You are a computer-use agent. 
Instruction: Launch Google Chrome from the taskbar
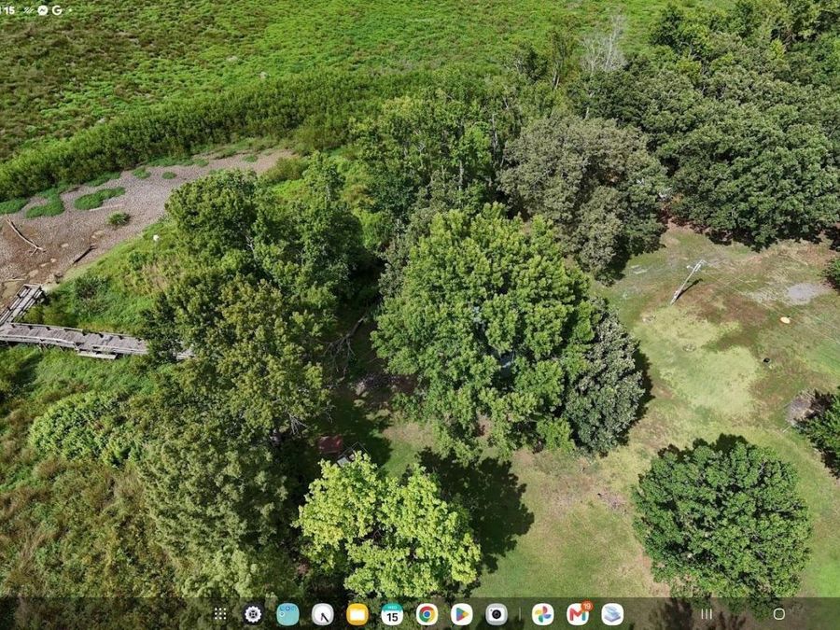click(x=427, y=614)
